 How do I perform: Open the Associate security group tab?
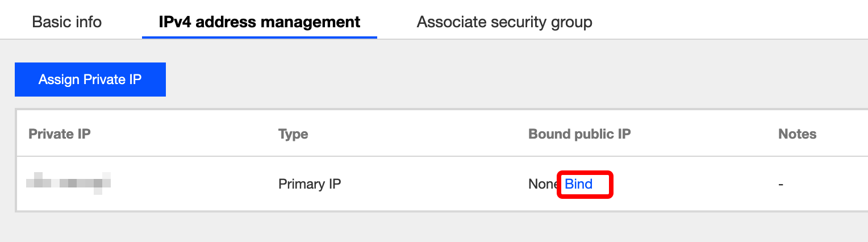click(x=504, y=22)
